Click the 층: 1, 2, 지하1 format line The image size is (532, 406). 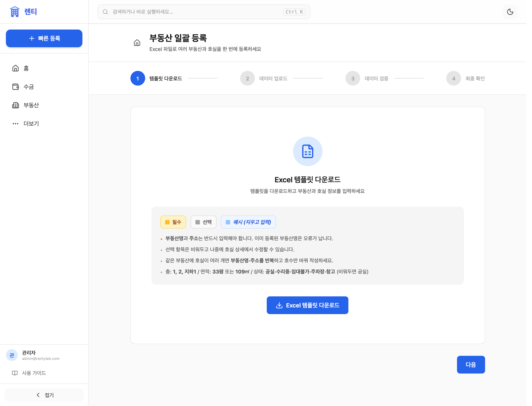pyautogui.click(x=267, y=272)
